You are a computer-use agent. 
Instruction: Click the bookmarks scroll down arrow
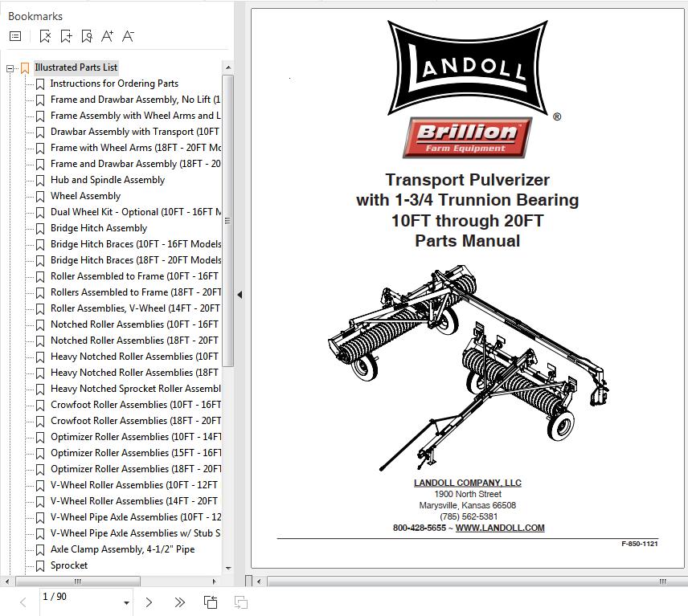click(x=228, y=568)
